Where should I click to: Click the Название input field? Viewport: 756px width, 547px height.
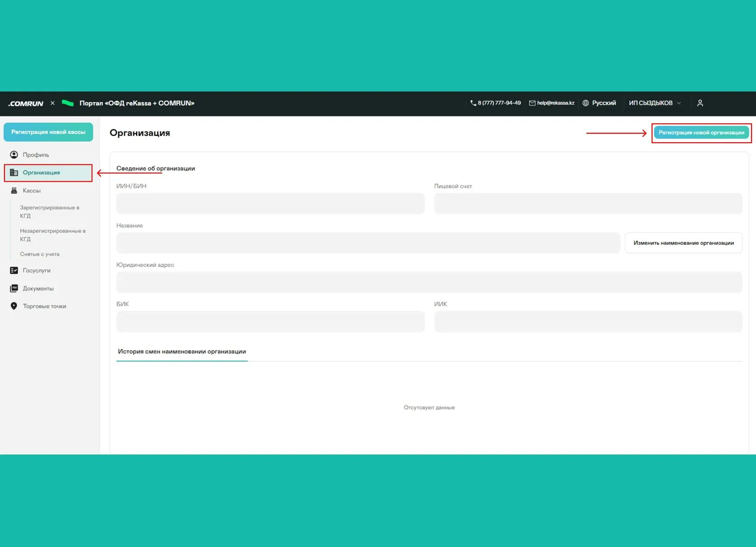(x=368, y=243)
